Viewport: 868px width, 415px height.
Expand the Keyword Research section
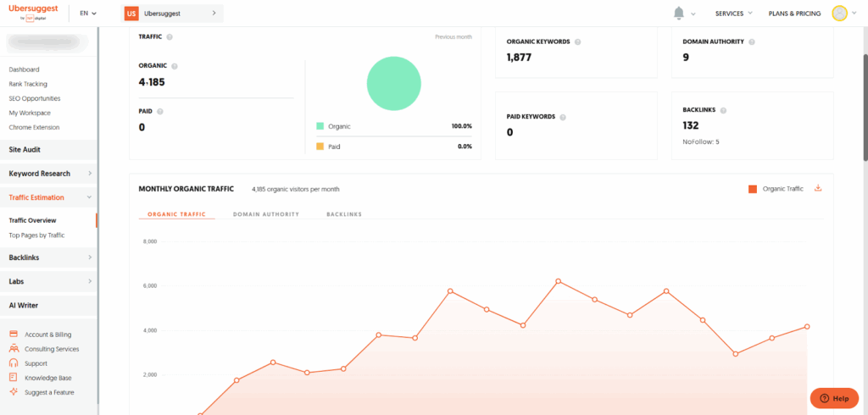[x=48, y=174]
